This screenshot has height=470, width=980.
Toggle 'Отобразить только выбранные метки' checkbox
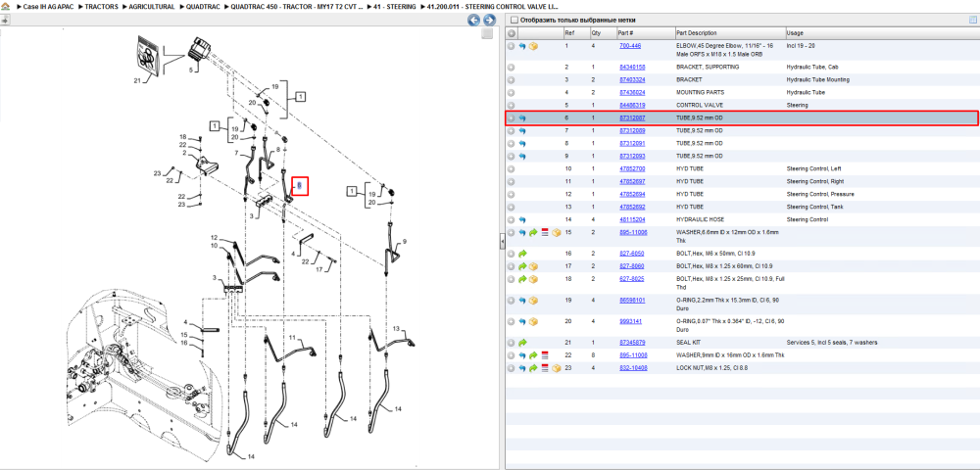coord(514,20)
